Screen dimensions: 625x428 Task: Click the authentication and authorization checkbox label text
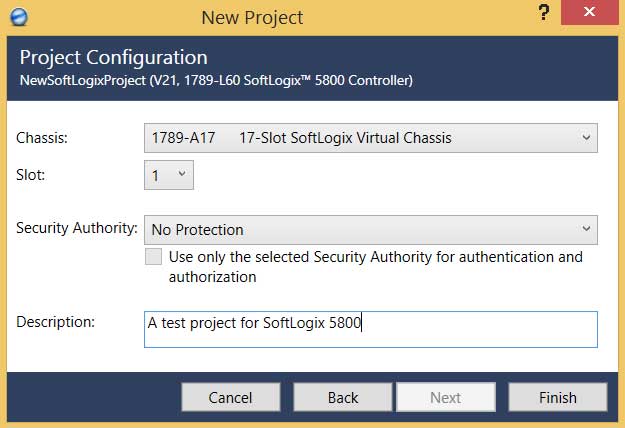coord(375,267)
